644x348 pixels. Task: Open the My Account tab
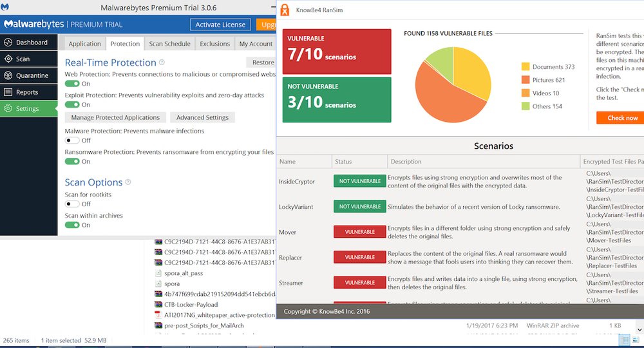click(256, 44)
